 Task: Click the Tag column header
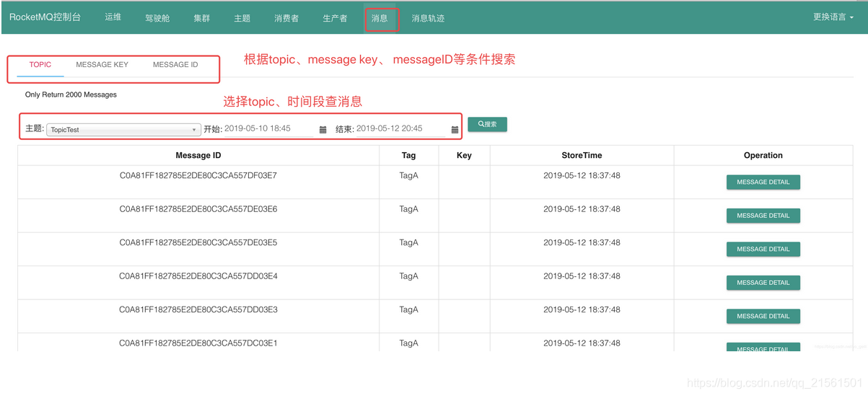[408, 155]
